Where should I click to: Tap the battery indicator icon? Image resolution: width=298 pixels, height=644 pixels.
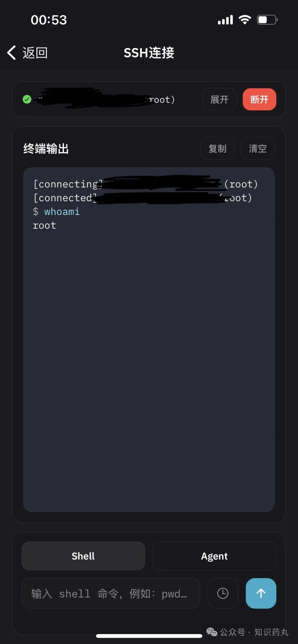tap(267, 20)
